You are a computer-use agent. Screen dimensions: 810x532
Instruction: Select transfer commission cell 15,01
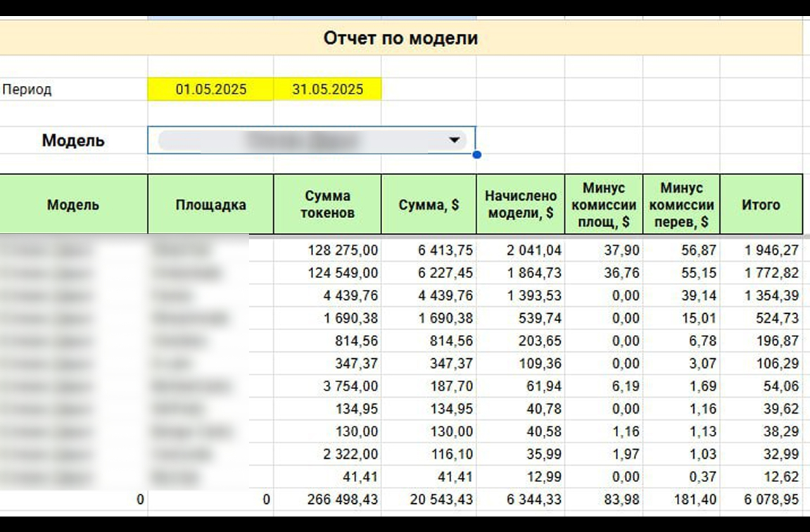click(x=681, y=318)
